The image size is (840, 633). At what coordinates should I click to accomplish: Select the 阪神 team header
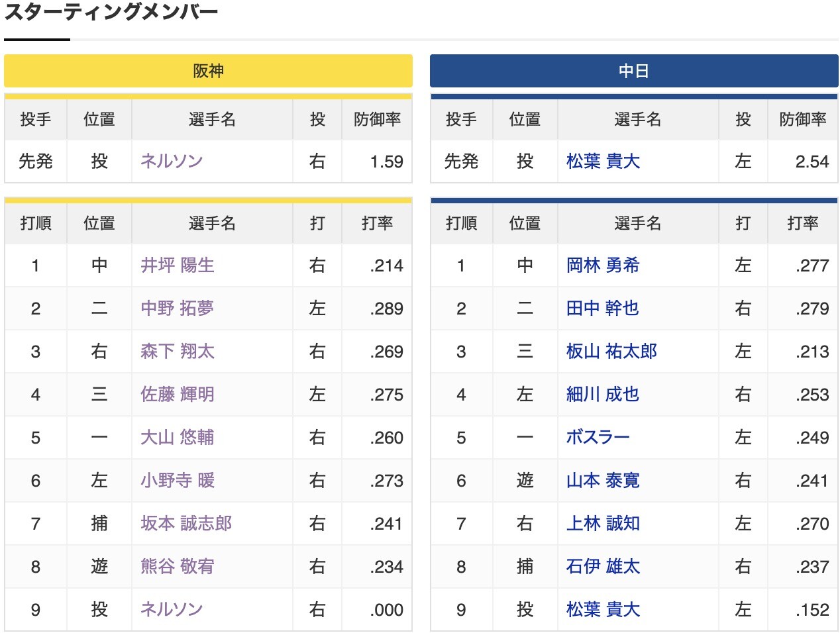208,71
